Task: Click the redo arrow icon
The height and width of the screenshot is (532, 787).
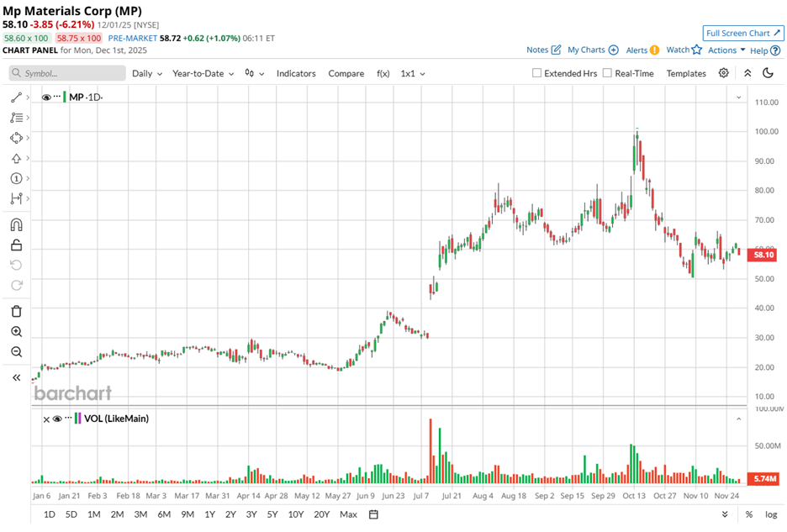Action: click(16, 285)
